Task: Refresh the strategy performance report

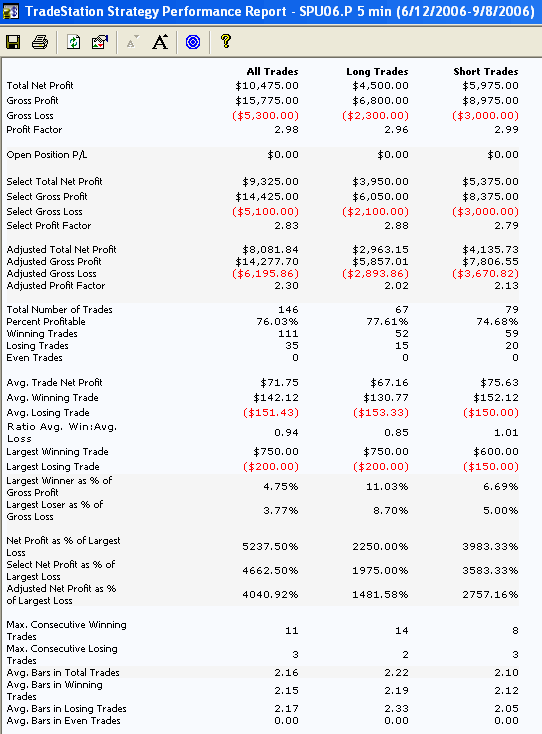Action: [x=73, y=42]
